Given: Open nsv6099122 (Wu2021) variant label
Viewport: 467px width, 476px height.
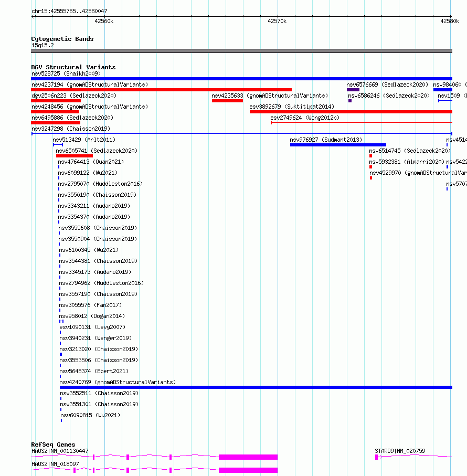Looking at the screenshot, I should (x=88, y=173).
